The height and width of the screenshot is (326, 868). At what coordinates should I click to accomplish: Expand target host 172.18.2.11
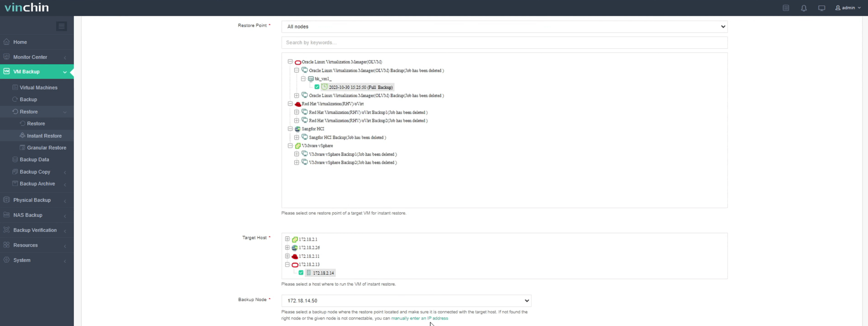pos(287,256)
